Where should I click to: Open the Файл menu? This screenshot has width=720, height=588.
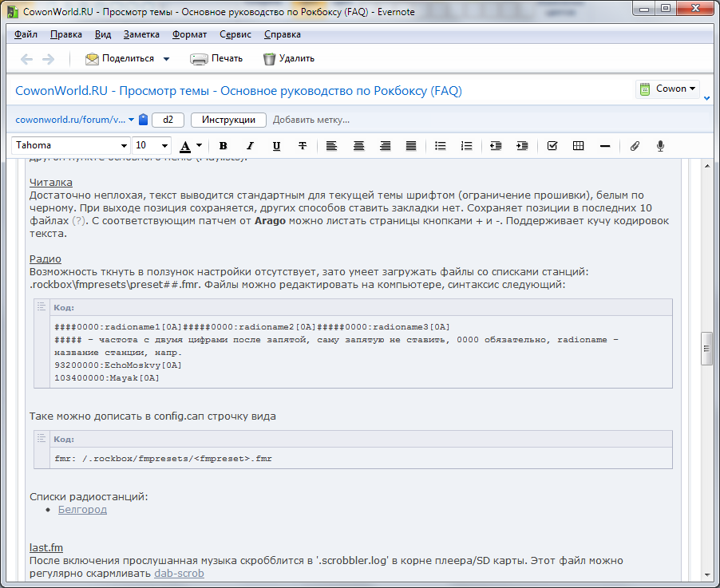[x=26, y=34]
